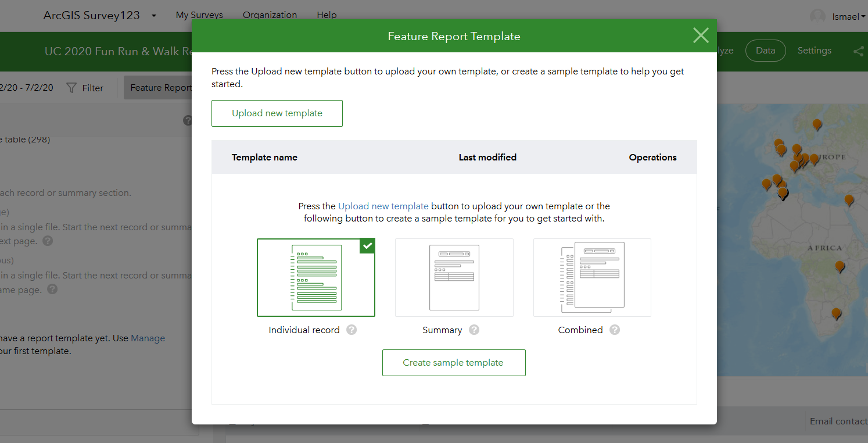
Task: Select the Individual record label text
Action: coord(304,330)
